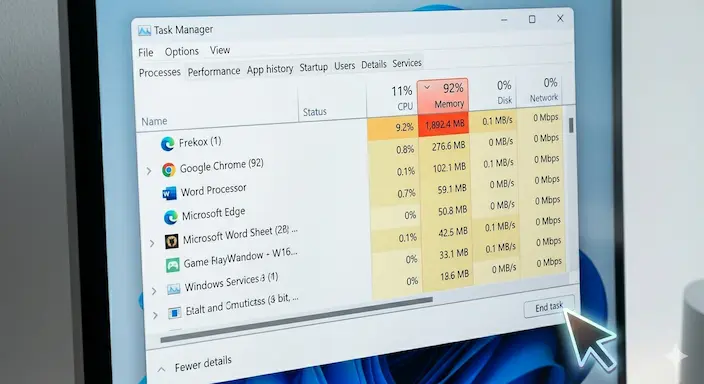The height and width of the screenshot is (384, 704).
Task: Switch to the Users tab
Action: pos(344,66)
